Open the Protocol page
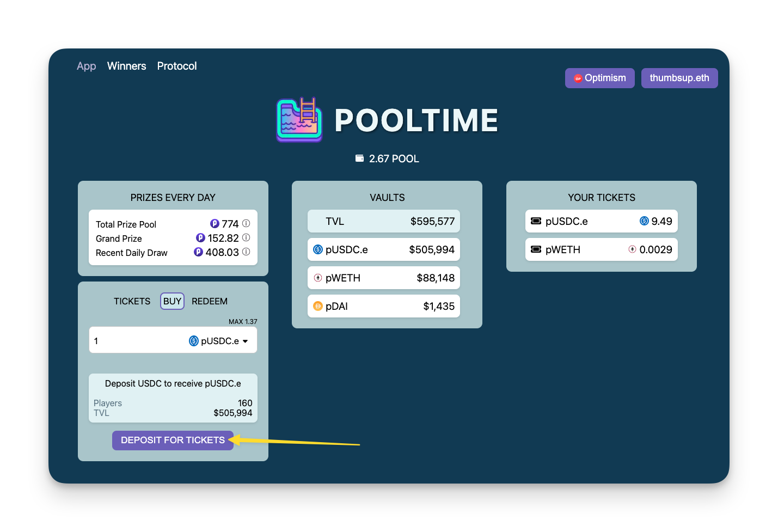The width and height of the screenshot is (778, 532). point(176,66)
